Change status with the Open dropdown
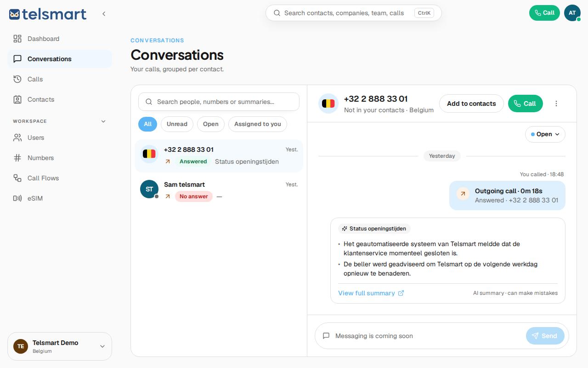The image size is (588, 368). 545,134
